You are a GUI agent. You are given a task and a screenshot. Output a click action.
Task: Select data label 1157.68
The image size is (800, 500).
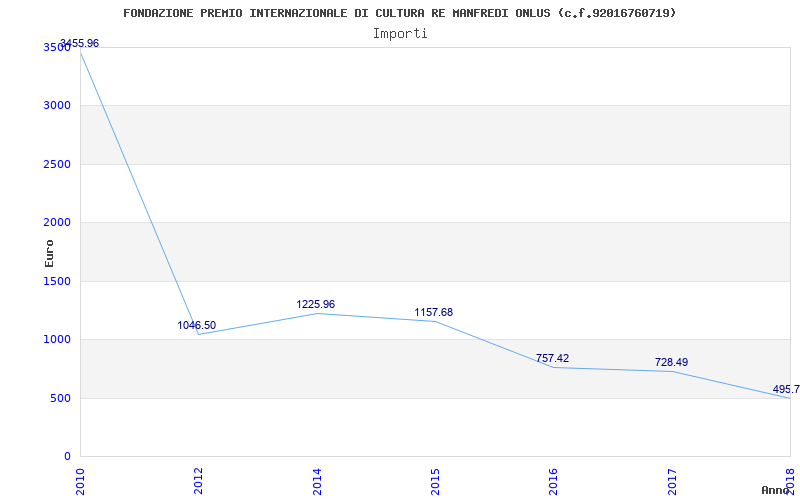coord(433,312)
